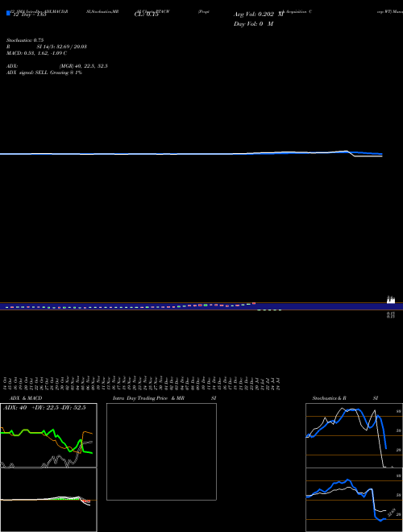
Task: Click the "ADX: 40 +DY: 22.5 -DY: 52.5" header
Action: (44, 408)
